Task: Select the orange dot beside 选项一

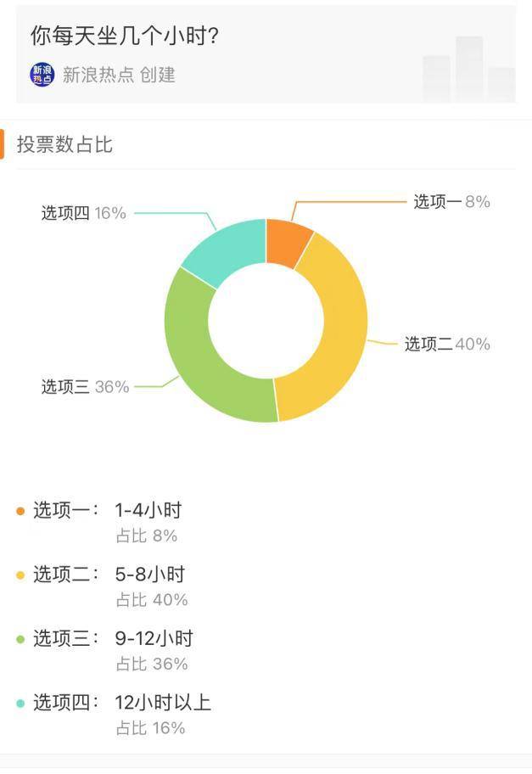Action: [x=20, y=511]
